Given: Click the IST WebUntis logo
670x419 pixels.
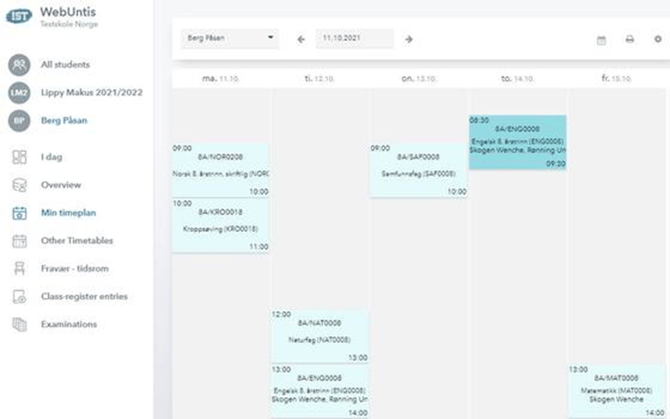Looking at the screenshot, I should coord(19,16).
